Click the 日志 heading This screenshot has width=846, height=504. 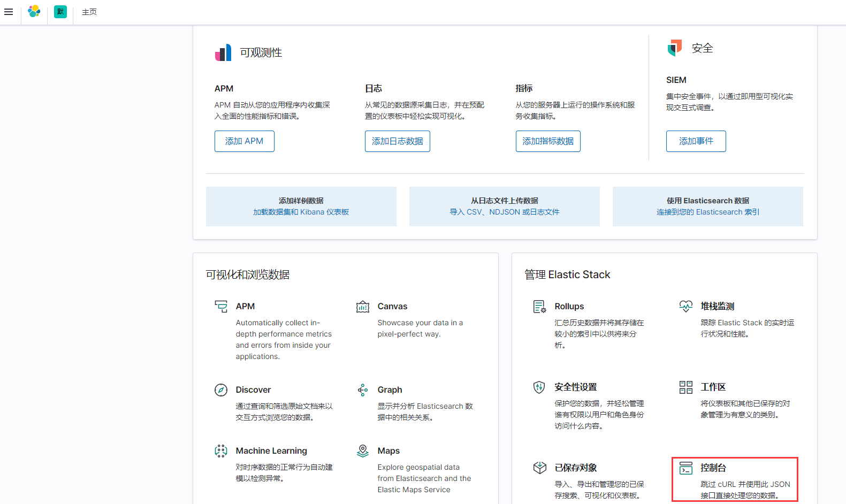374,89
